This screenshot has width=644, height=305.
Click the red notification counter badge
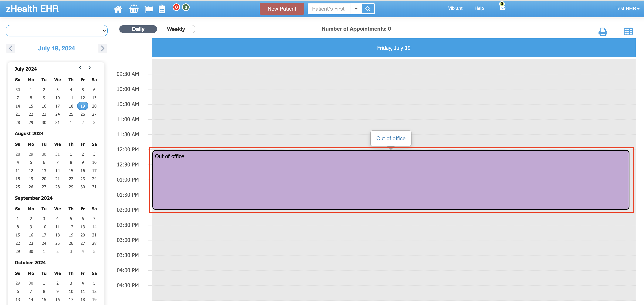point(176,7)
